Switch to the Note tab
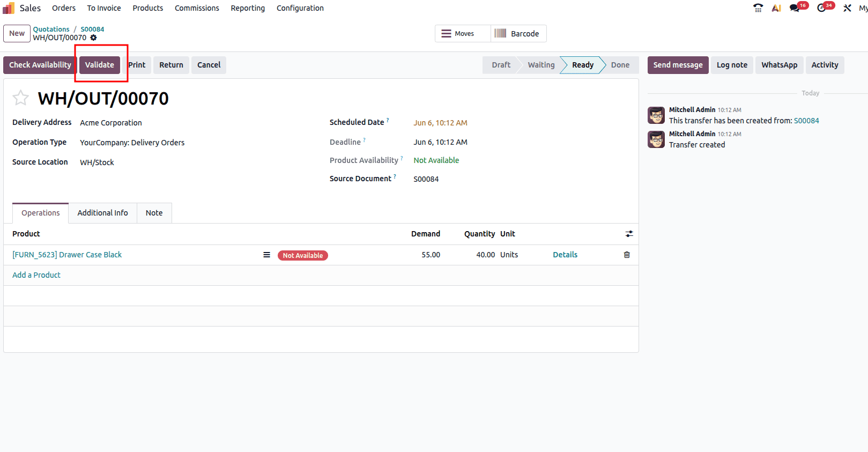This screenshot has width=868, height=452. (154, 213)
